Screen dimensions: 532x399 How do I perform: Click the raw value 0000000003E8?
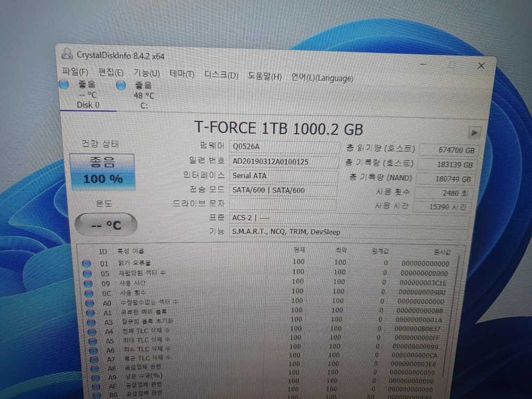point(413,364)
